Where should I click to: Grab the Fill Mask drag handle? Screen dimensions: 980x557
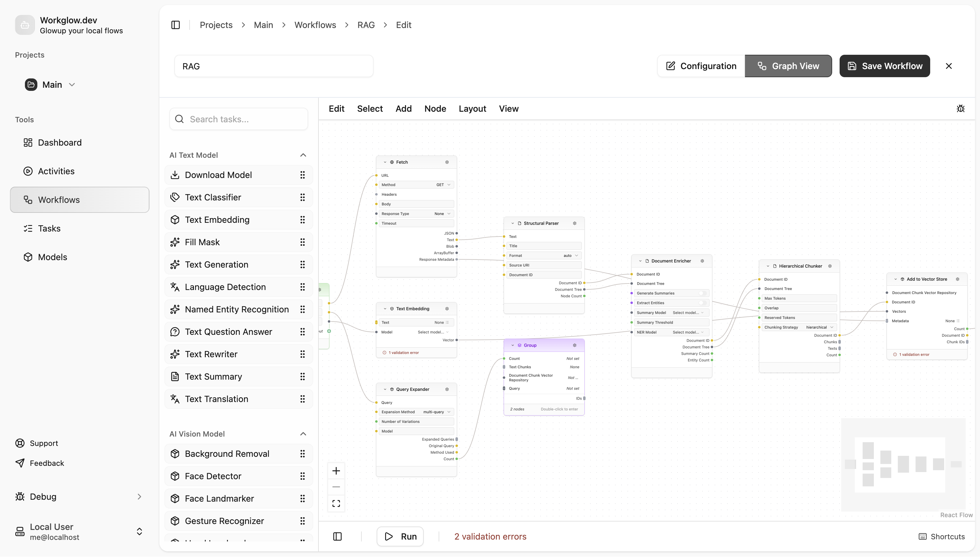click(302, 242)
